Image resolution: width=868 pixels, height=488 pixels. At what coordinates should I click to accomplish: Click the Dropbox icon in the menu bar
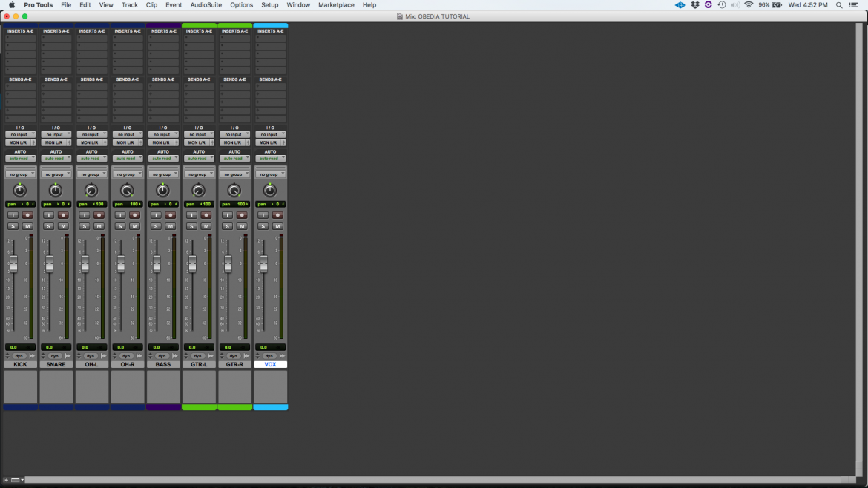(694, 5)
